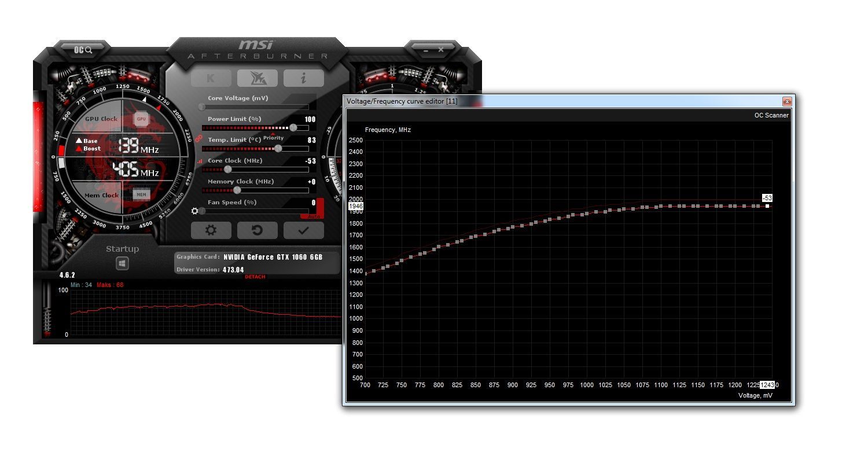The image size is (868, 463).
Task: Minimize the Afterburner window
Action: (426, 50)
